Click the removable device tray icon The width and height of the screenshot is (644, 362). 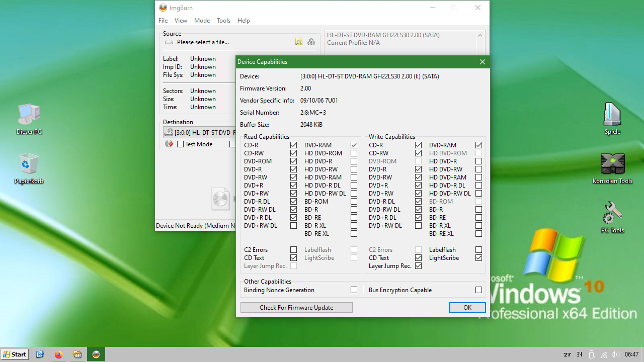point(592,354)
